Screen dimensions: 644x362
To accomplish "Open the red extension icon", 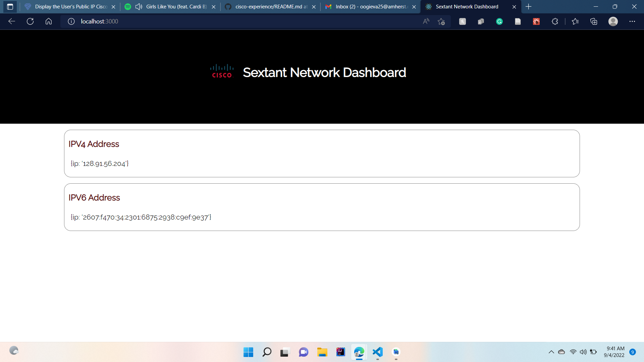I will pos(536,21).
